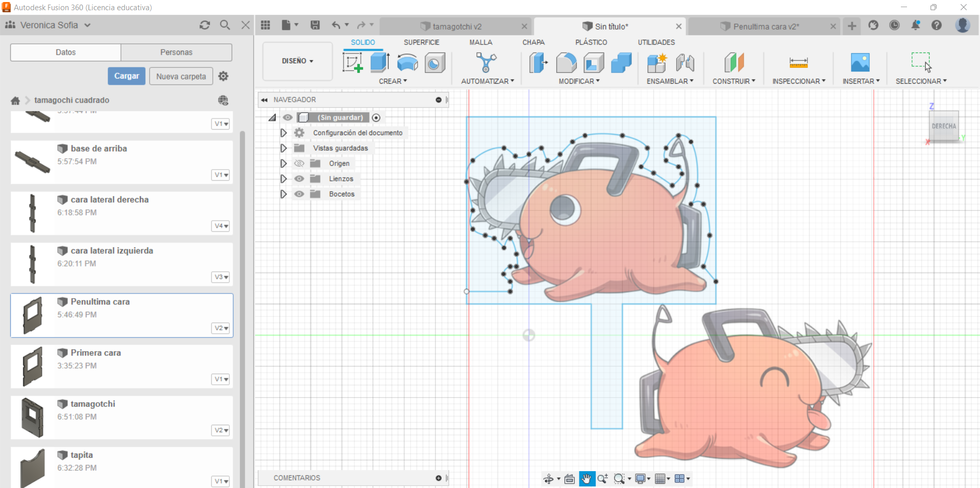The width and height of the screenshot is (980, 488).
Task: Expand the Vistas guardadas node
Action: click(283, 148)
